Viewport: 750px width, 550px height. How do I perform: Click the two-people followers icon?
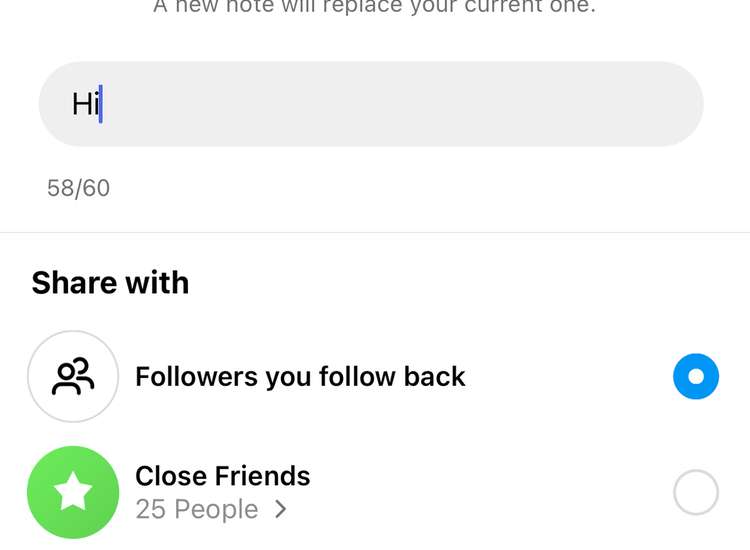pos(73,376)
